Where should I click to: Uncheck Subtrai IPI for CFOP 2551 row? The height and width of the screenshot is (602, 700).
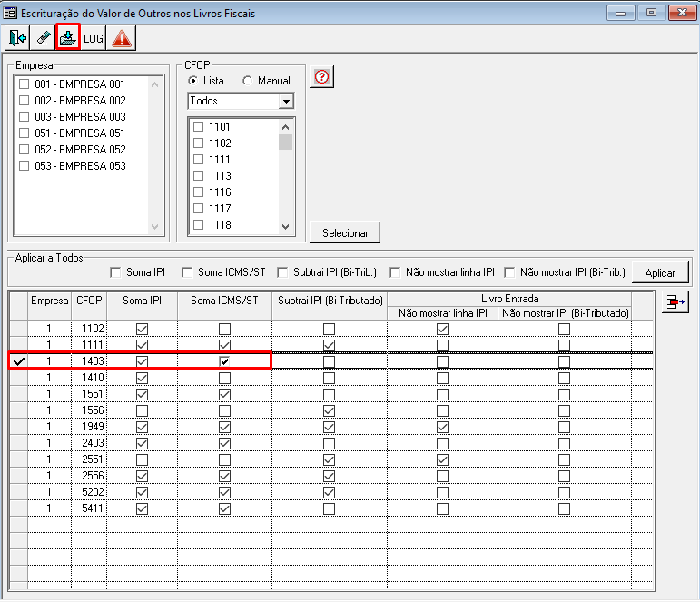point(329,459)
